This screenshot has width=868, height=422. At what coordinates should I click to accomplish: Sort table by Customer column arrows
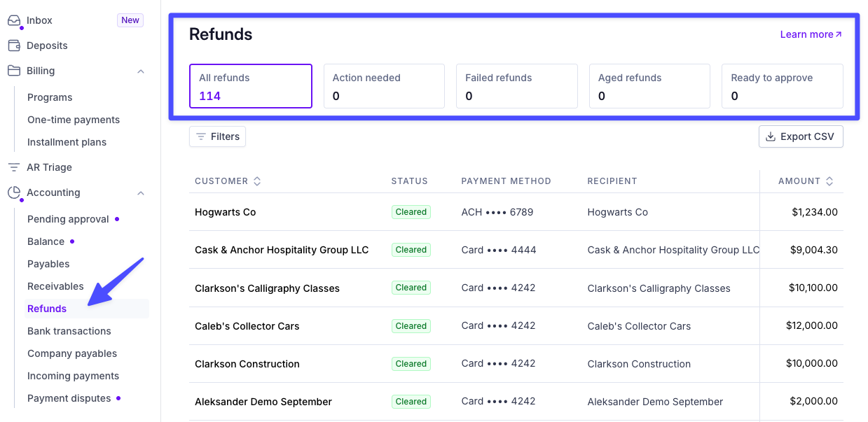point(257,181)
